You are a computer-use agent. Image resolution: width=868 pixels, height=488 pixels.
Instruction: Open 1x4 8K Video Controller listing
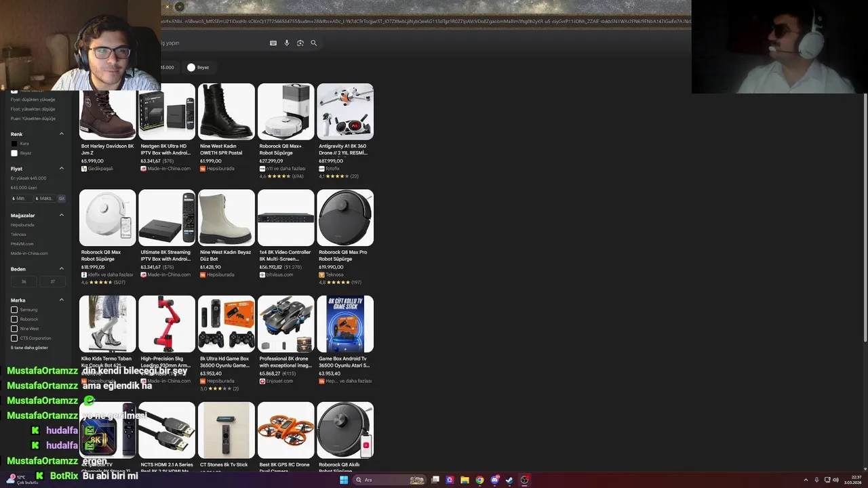coord(286,234)
